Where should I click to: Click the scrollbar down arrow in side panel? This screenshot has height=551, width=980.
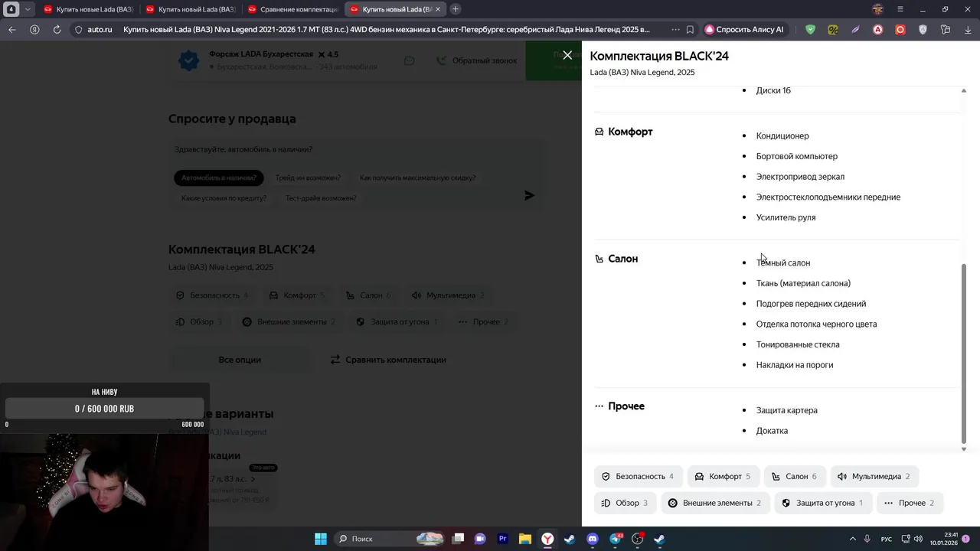(963, 448)
